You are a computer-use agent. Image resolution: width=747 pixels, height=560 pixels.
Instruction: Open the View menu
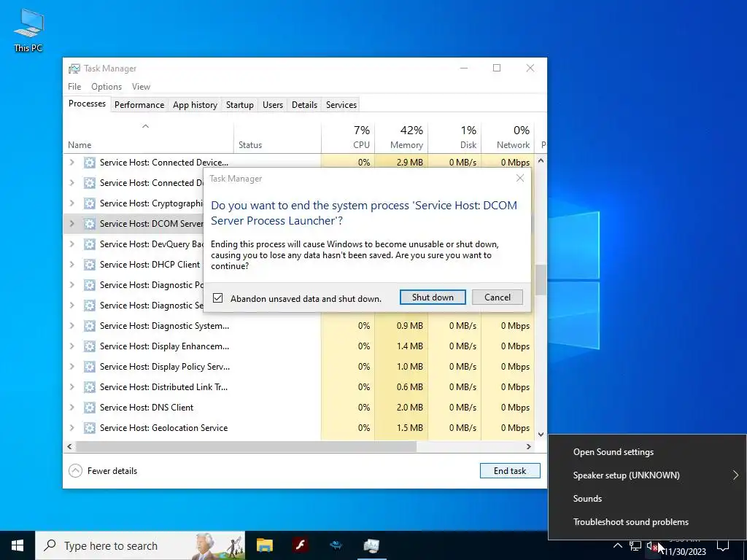[x=141, y=87]
